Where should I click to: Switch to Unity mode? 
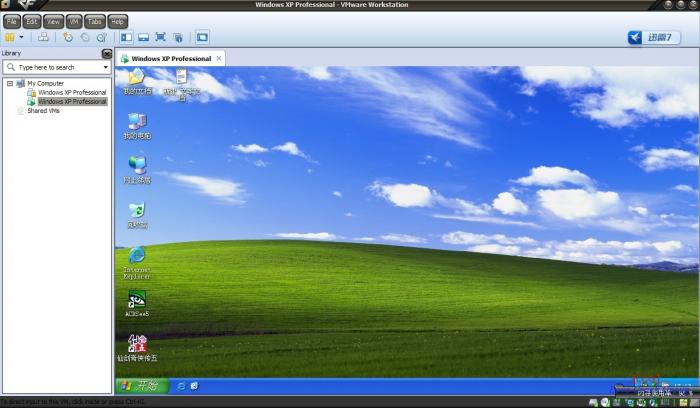pyautogui.click(x=178, y=37)
